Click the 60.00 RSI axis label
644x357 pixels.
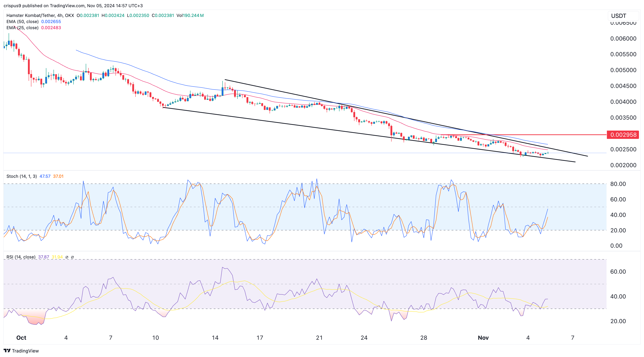[x=618, y=272]
